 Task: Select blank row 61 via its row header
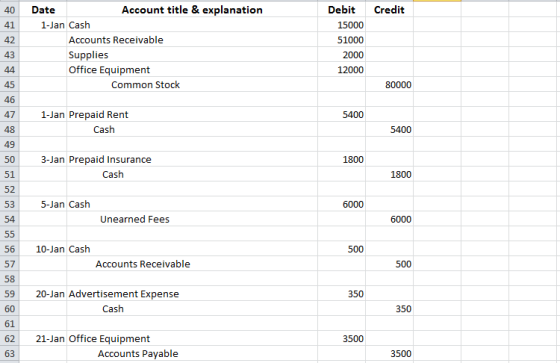tap(10, 324)
